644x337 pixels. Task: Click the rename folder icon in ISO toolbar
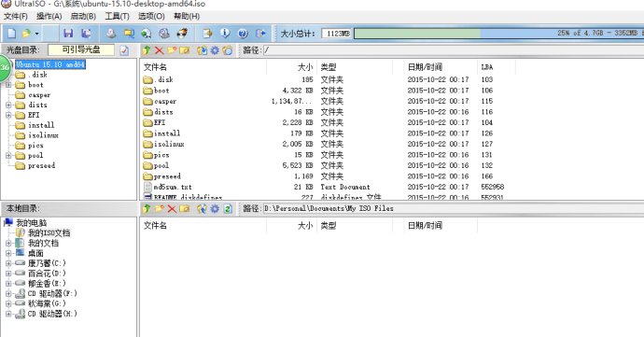tap(185, 50)
